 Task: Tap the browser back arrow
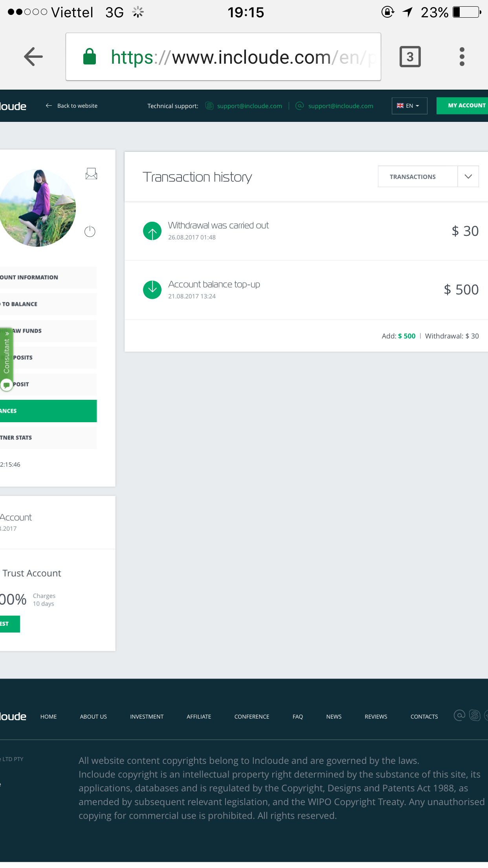click(x=33, y=57)
